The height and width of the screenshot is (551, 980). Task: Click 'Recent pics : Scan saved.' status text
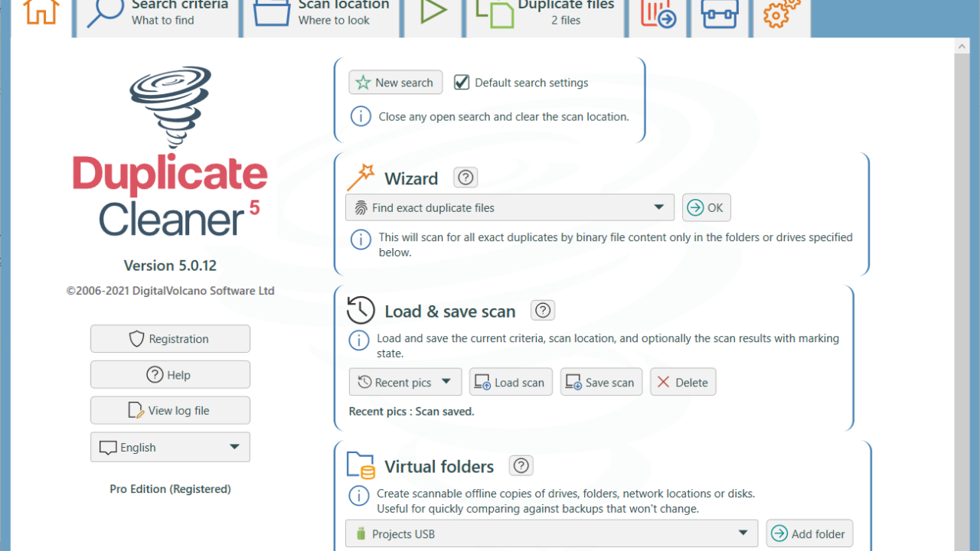[411, 411]
